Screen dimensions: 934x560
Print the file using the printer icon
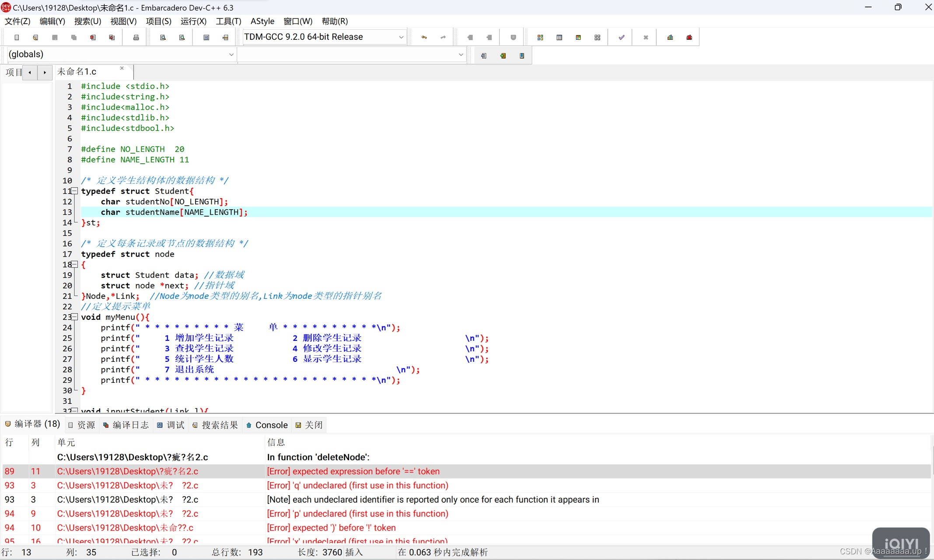pyautogui.click(x=136, y=37)
